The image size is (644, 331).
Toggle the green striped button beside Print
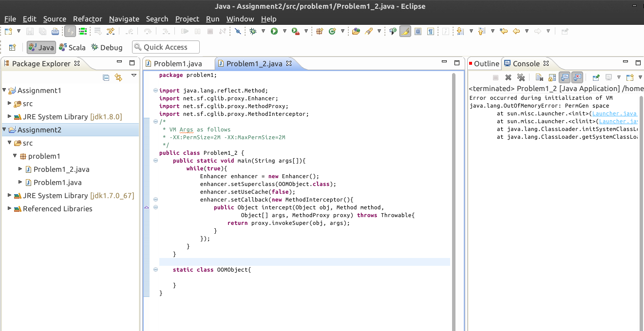(x=83, y=31)
